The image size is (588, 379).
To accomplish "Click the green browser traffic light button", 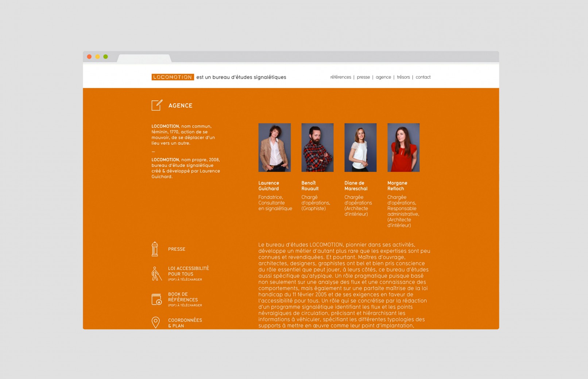I will 105,56.
